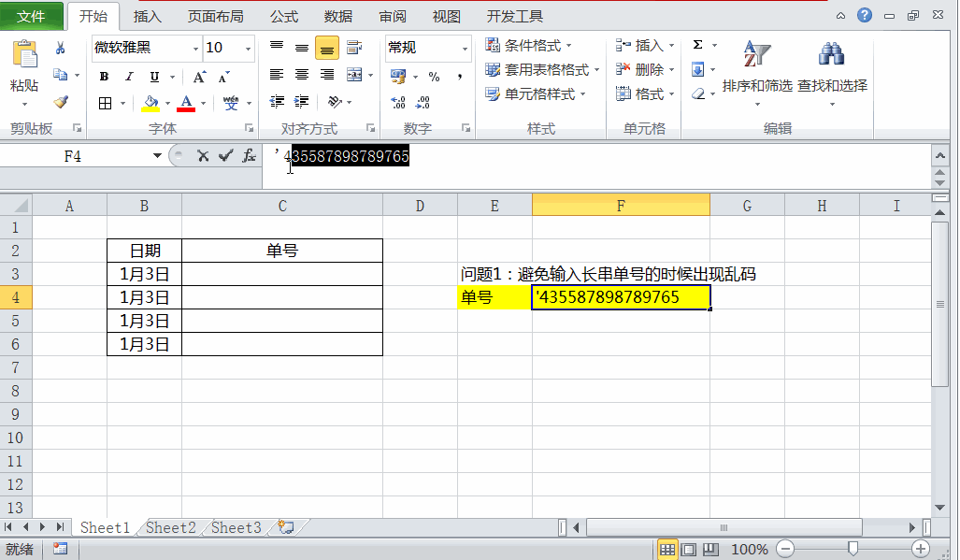Screen dimensions: 960x560
Task: Switch to Developer (开发工具) tab
Action: coord(515,17)
